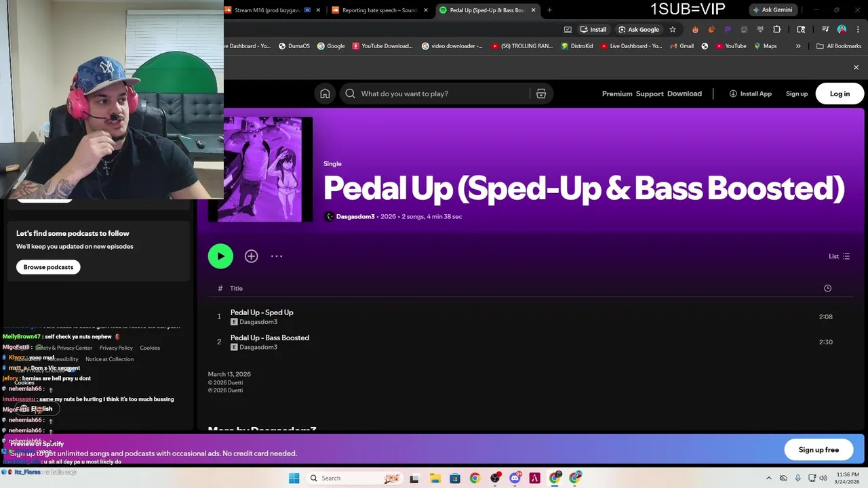Image resolution: width=868 pixels, height=488 pixels.
Task: Open the DumaOS bookmark
Action: 294,46
